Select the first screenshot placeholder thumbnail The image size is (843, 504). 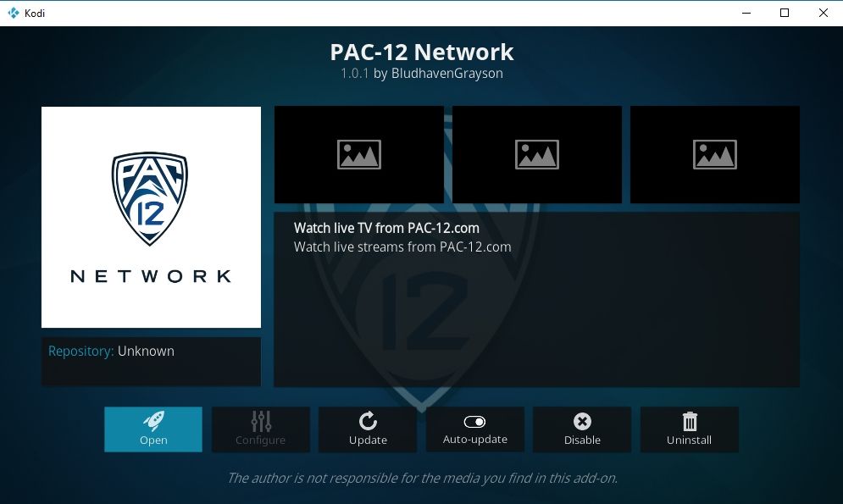(359, 155)
